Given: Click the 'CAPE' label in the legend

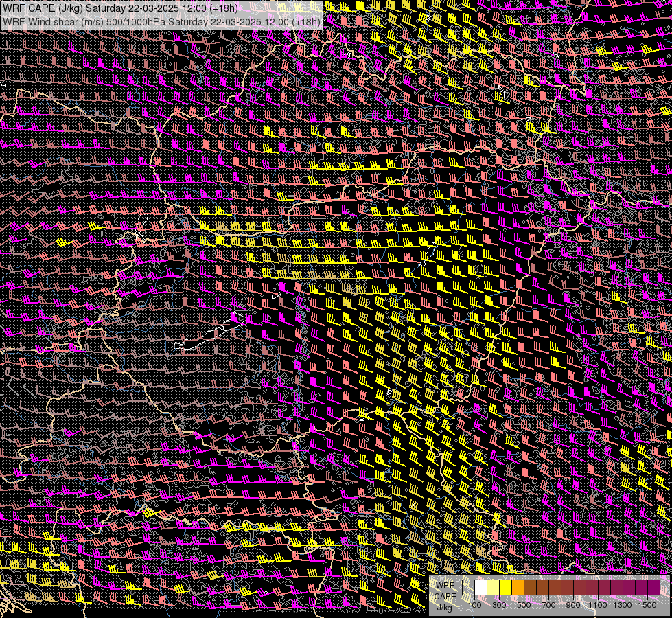Looking at the screenshot, I should [x=445, y=597].
